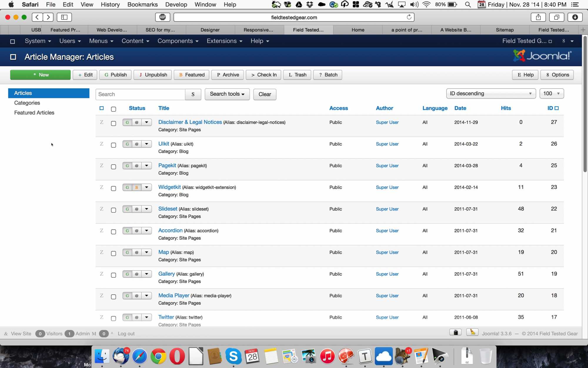Click the Search input field
This screenshot has height=368, width=588.
point(140,94)
